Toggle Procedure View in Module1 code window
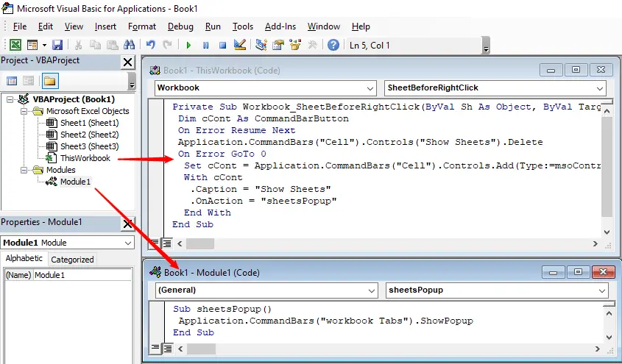 pyautogui.click(x=155, y=349)
